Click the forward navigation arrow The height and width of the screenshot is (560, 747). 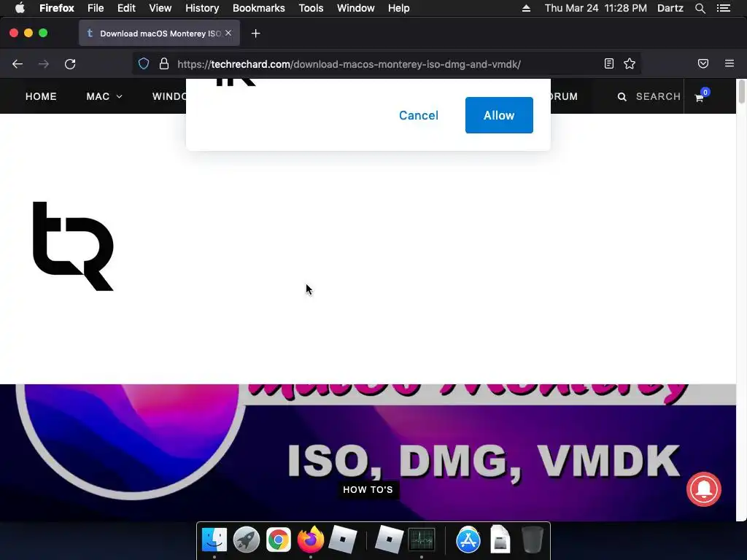(x=44, y=64)
